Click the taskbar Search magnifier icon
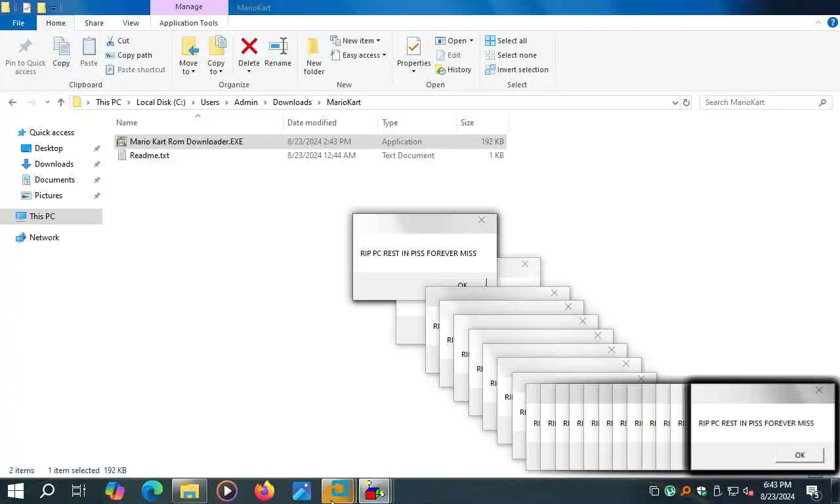Image resolution: width=840 pixels, height=504 pixels. pos(47,491)
